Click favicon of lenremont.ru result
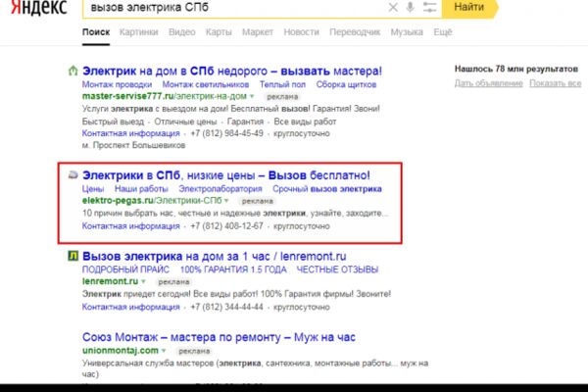588x392 pixels. pyautogui.click(x=73, y=256)
